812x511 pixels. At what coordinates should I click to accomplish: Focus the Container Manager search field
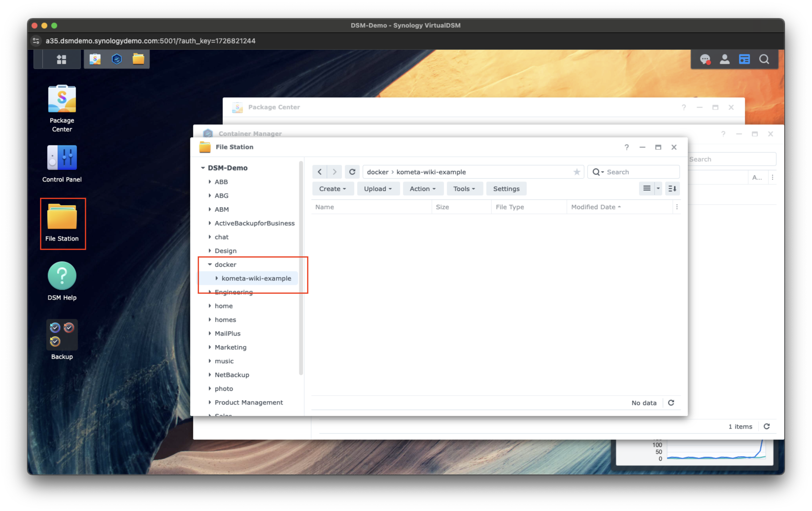pos(732,159)
